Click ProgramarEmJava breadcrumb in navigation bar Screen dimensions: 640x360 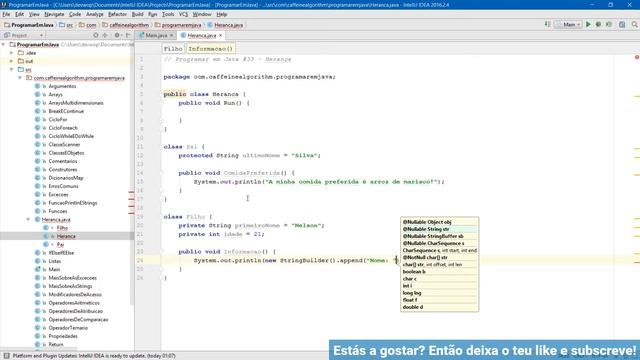pyautogui.click(x=29, y=25)
